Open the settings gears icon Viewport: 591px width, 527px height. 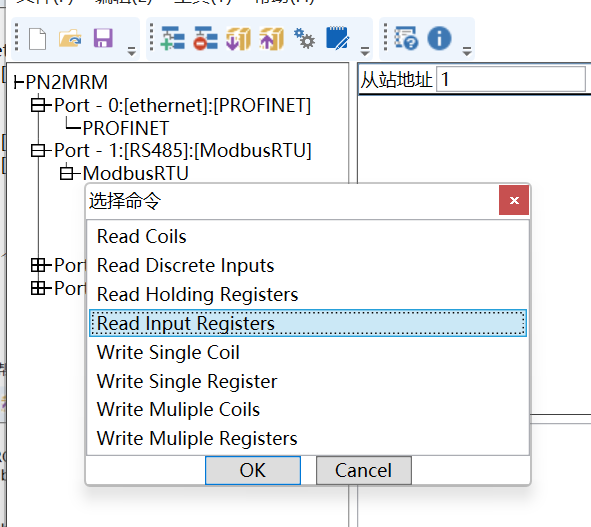click(x=304, y=38)
